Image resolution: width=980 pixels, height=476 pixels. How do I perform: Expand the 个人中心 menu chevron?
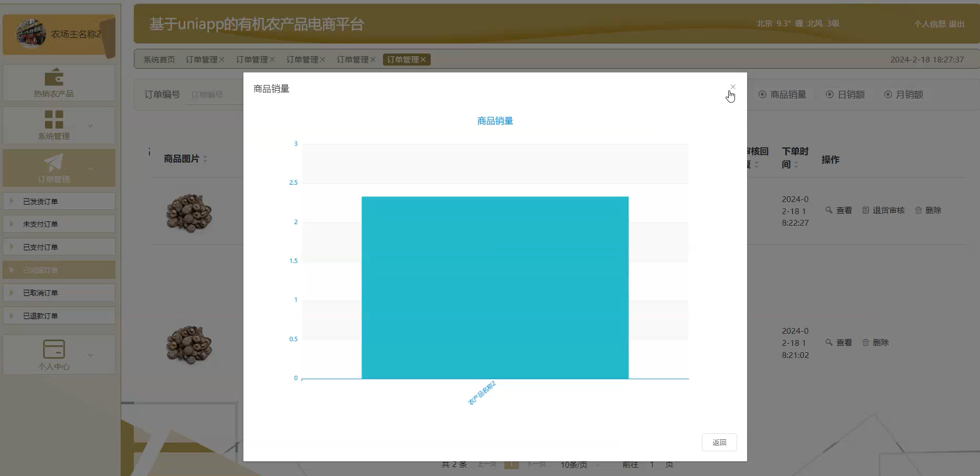[90, 355]
